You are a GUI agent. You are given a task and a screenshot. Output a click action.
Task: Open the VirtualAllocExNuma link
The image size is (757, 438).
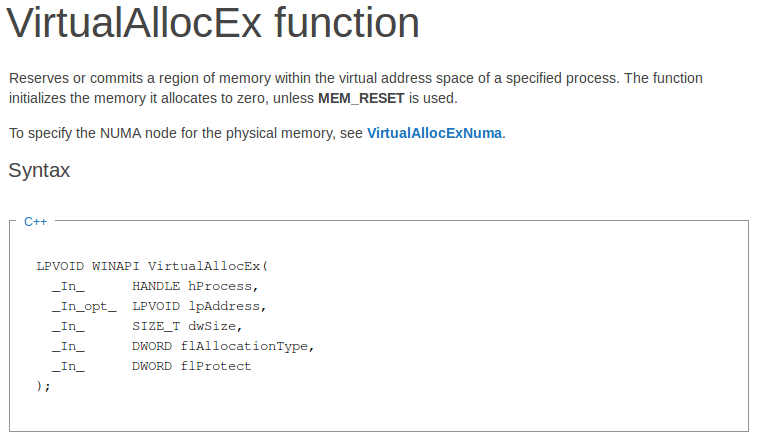435,133
